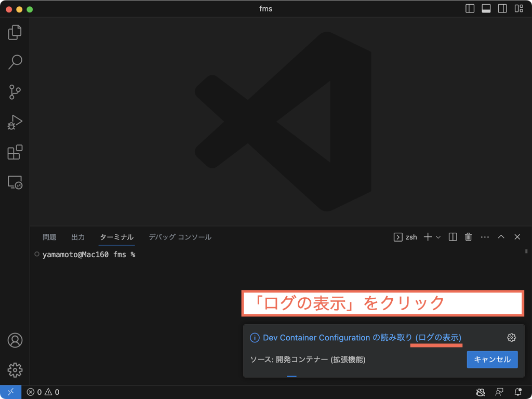Click the Dev Container Configuration の読み取り text

coord(338,338)
